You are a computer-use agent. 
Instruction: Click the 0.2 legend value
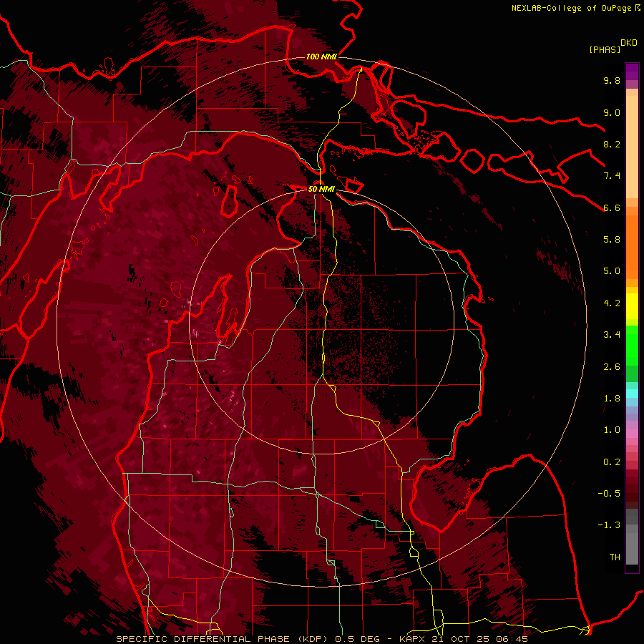[612, 462]
